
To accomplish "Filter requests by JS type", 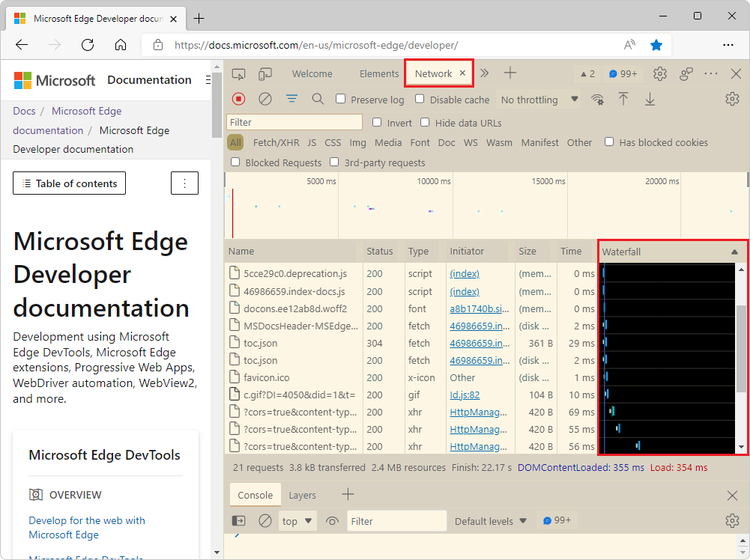I will coord(312,142).
